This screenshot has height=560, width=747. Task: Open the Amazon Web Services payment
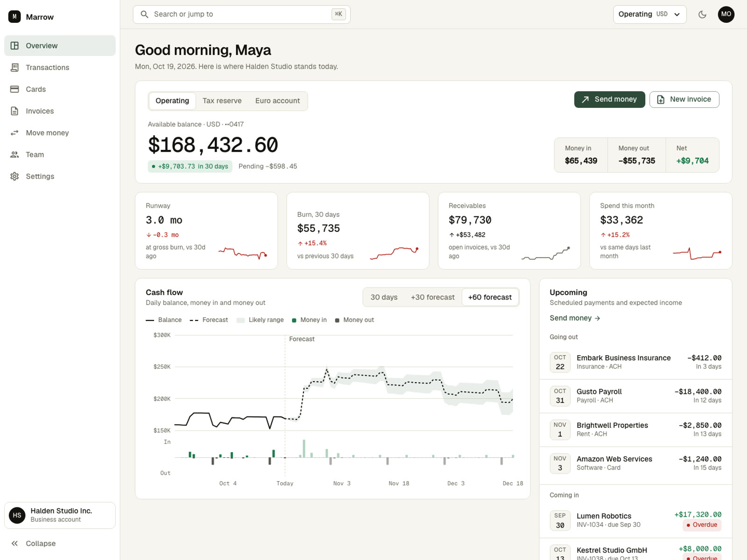coord(635,463)
